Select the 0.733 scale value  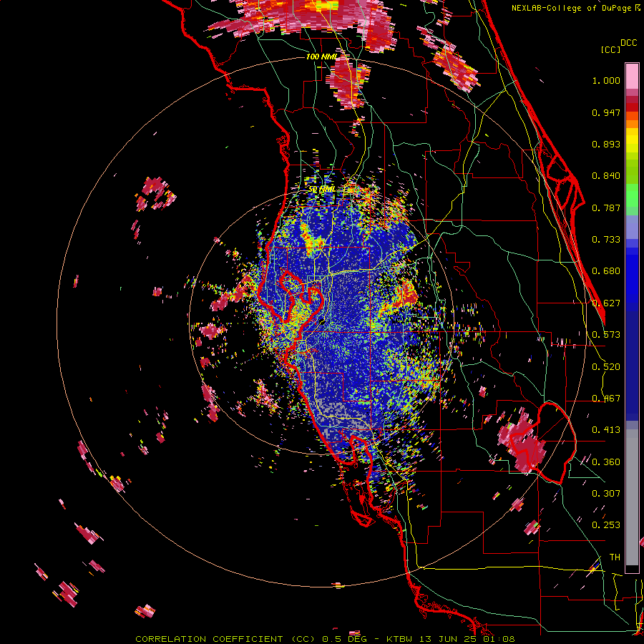pos(606,240)
